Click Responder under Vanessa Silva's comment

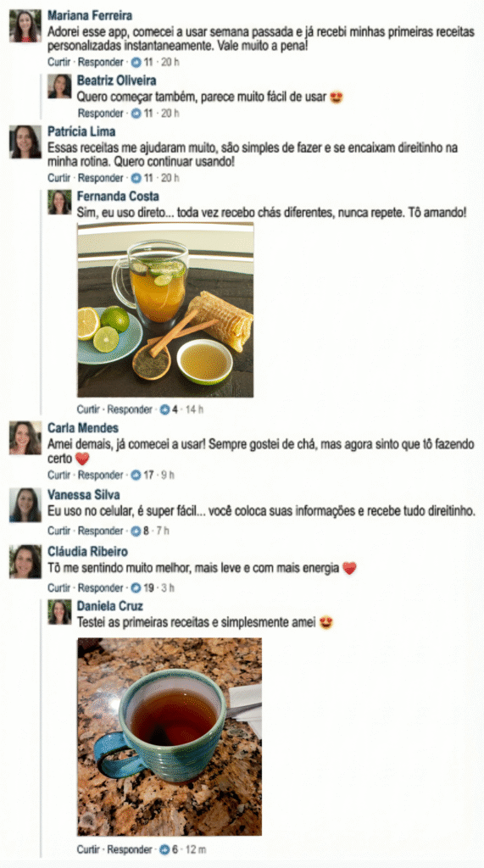100,531
